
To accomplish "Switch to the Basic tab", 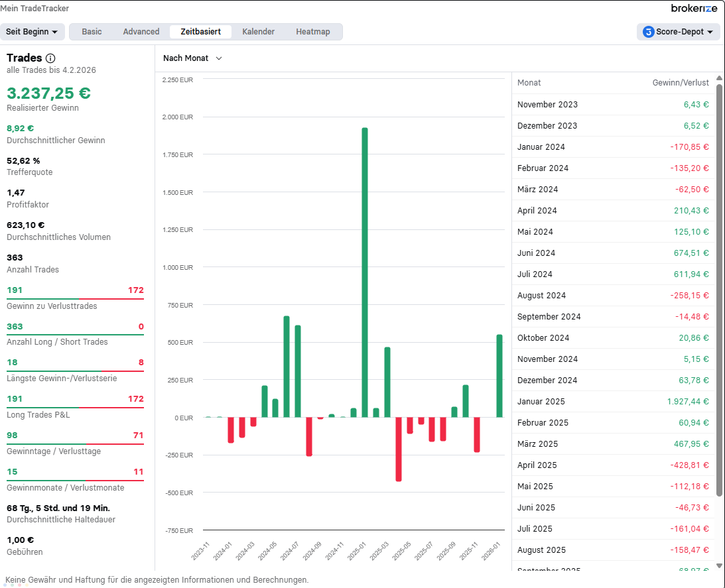I will (92, 32).
